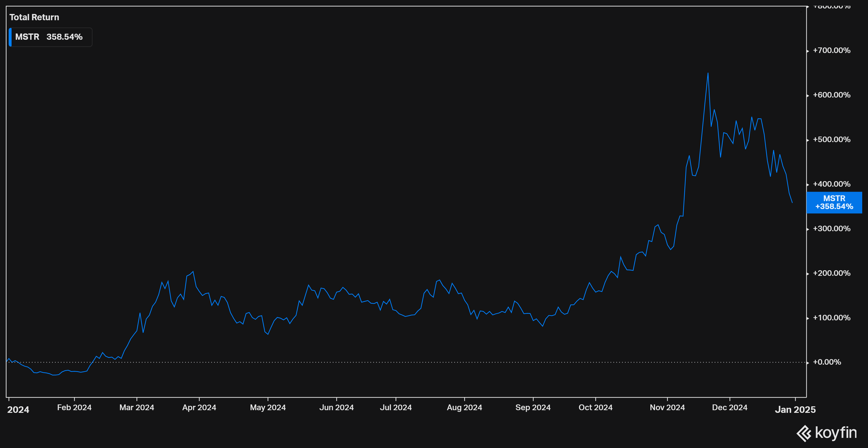Click the bold Jan 2025 axis label
The width and height of the screenshot is (868, 448).
[795, 409]
